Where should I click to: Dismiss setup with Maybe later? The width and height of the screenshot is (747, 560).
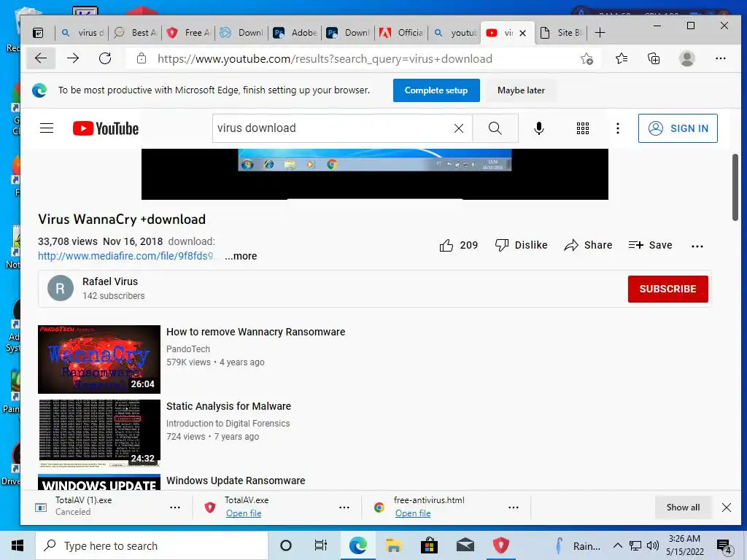[x=521, y=90]
